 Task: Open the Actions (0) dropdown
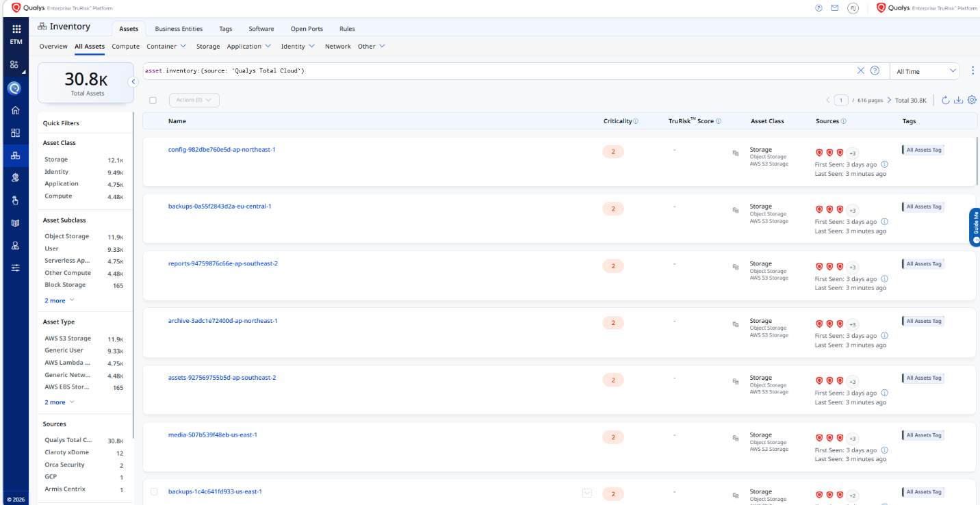(194, 100)
